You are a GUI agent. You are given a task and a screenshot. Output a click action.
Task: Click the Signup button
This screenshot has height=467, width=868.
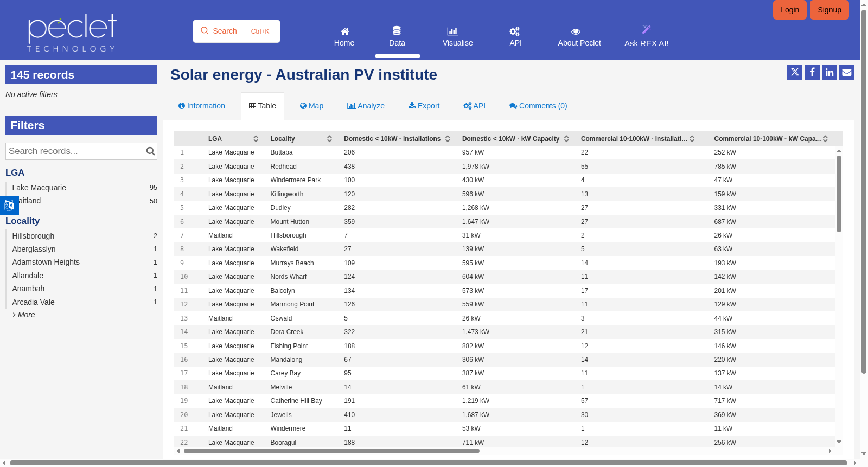coord(829,10)
